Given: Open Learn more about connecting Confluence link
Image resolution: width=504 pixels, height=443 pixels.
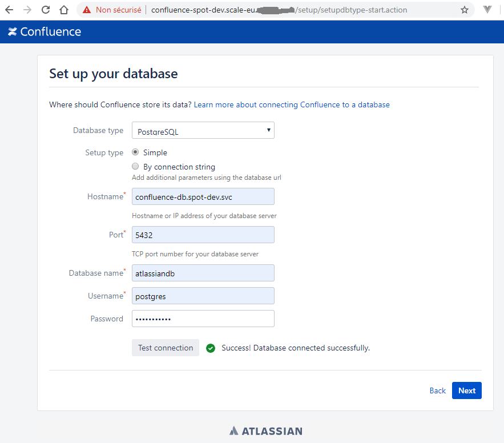Looking at the screenshot, I should pos(292,105).
